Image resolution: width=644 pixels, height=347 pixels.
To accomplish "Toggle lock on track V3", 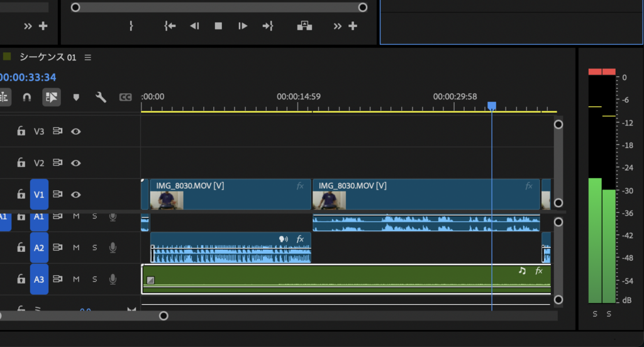I will pyautogui.click(x=21, y=131).
